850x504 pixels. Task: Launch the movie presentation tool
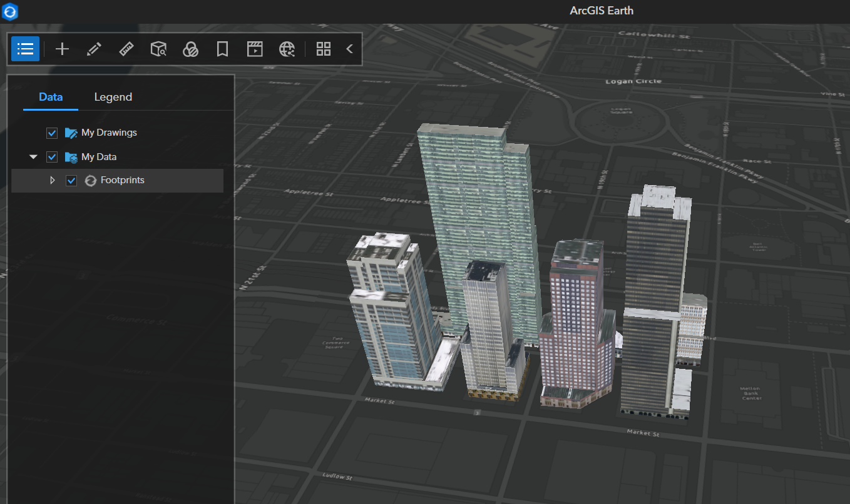pyautogui.click(x=255, y=48)
